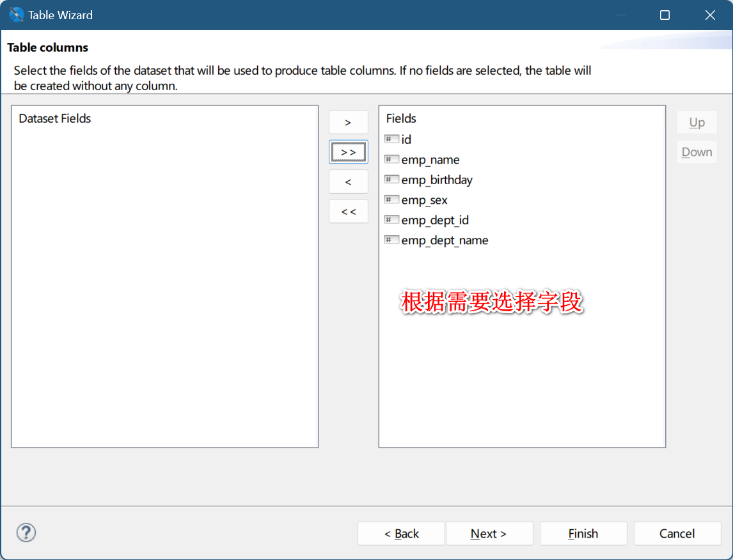Advance the wizard with Next
Screen dimensions: 733x560
489,533
